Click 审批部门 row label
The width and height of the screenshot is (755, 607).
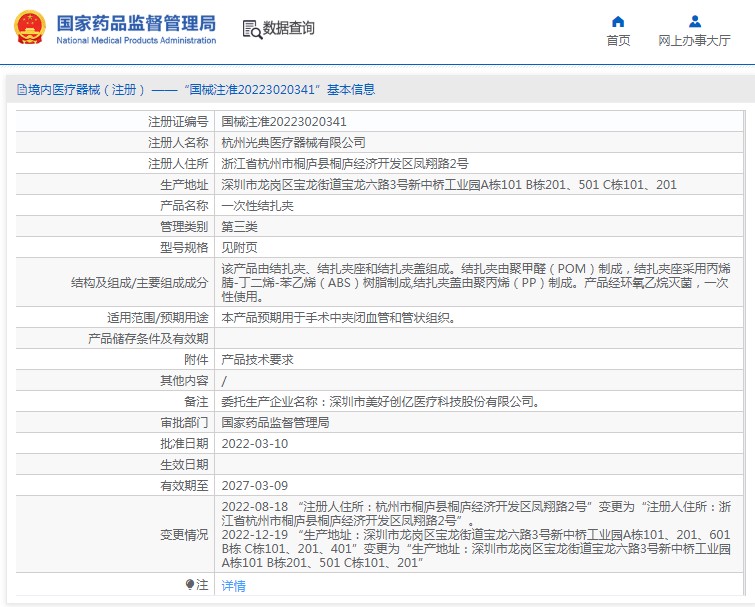184,423
